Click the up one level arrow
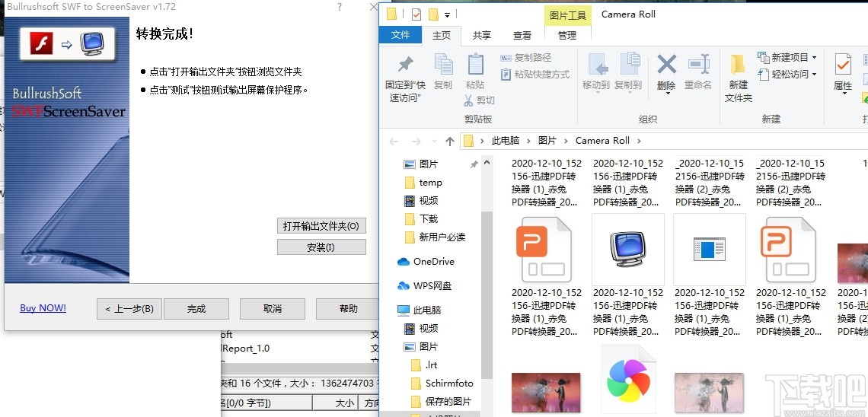The width and height of the screenshot is (868, 417). [449, 141]
